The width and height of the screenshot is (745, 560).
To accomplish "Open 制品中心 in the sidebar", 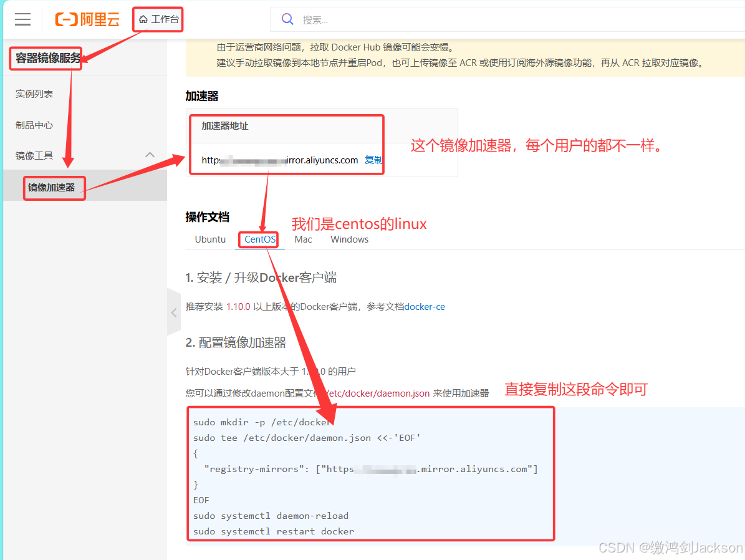I will point(34,125).
